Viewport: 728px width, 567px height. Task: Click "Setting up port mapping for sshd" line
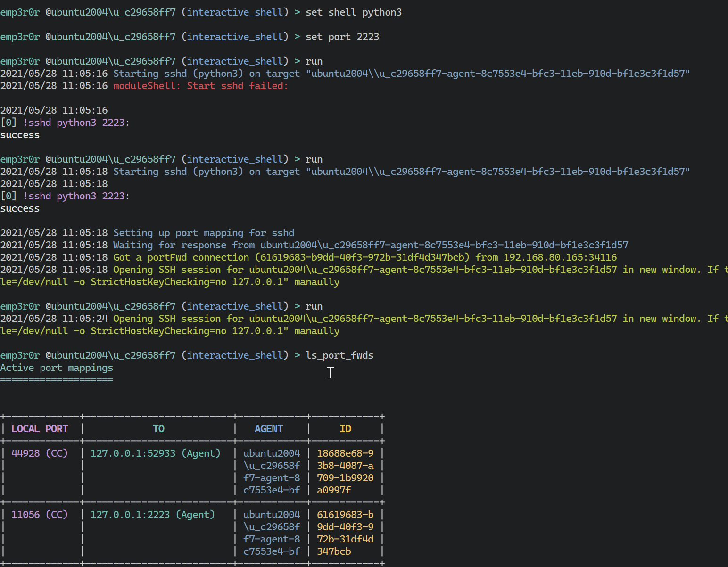204,233
